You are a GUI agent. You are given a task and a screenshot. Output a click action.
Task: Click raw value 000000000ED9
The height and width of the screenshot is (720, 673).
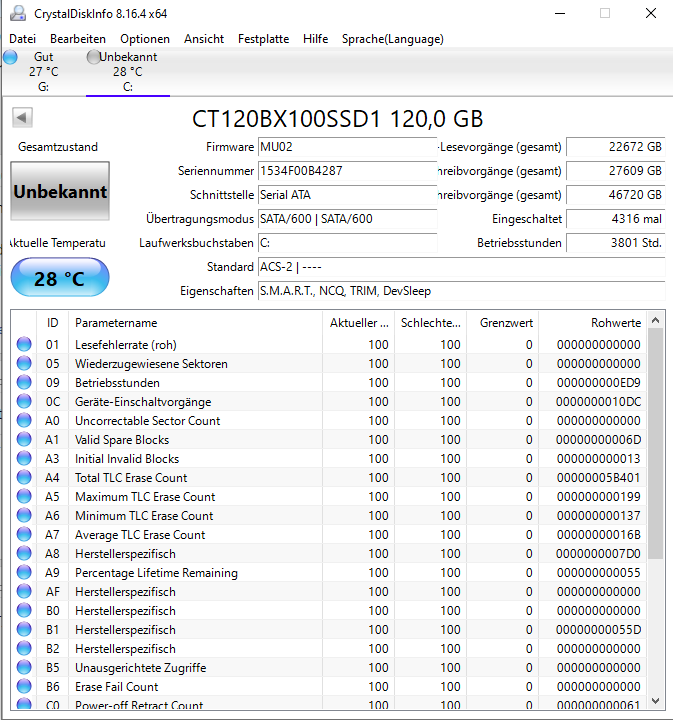[598, 382]
